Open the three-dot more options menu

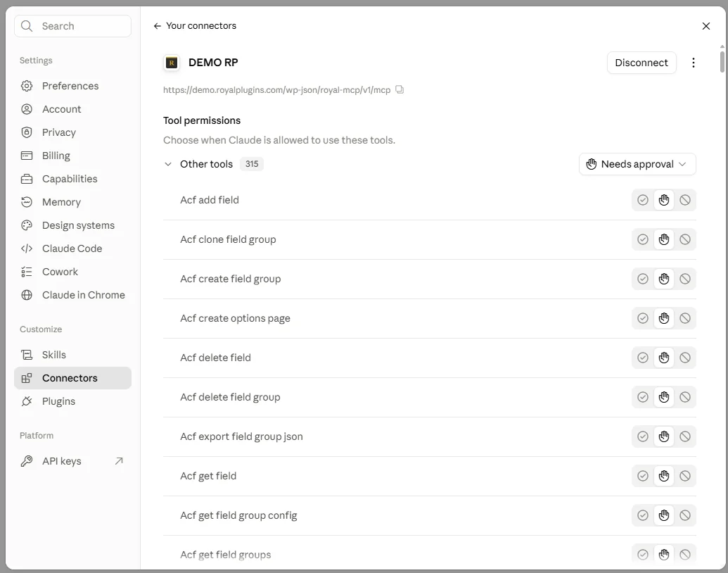tap(693, 63)
